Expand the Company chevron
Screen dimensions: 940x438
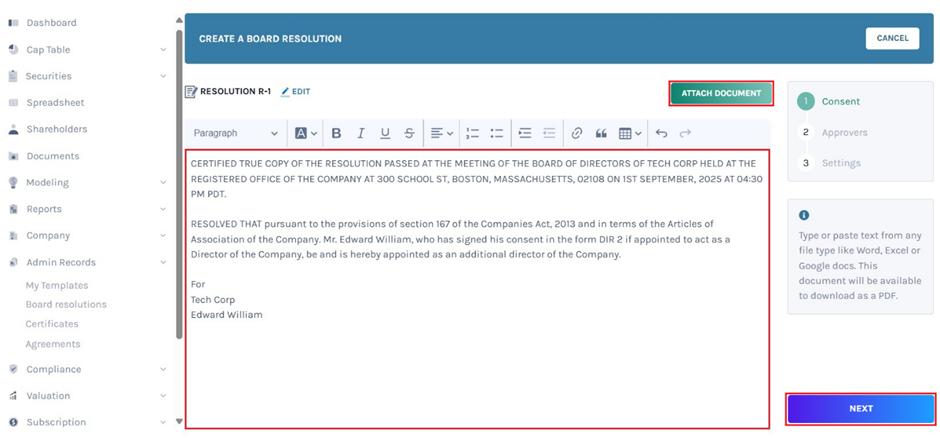163,235
